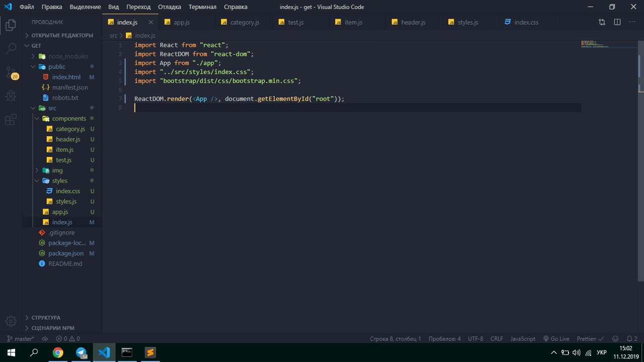Screen dimensions: 644x362
Task: Open the Терминал menu
Action: [x=202, y=7]
